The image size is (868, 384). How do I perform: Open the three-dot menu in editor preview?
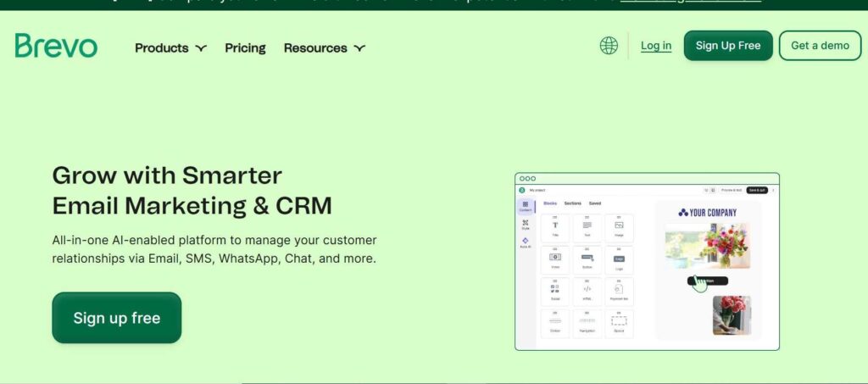[x=773, y=190]
